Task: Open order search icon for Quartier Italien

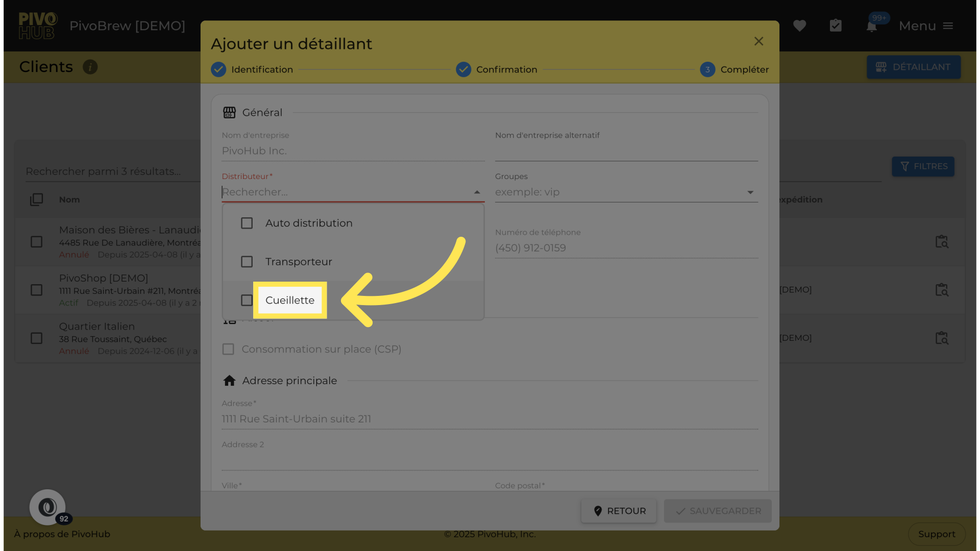Action: point(941,338)
